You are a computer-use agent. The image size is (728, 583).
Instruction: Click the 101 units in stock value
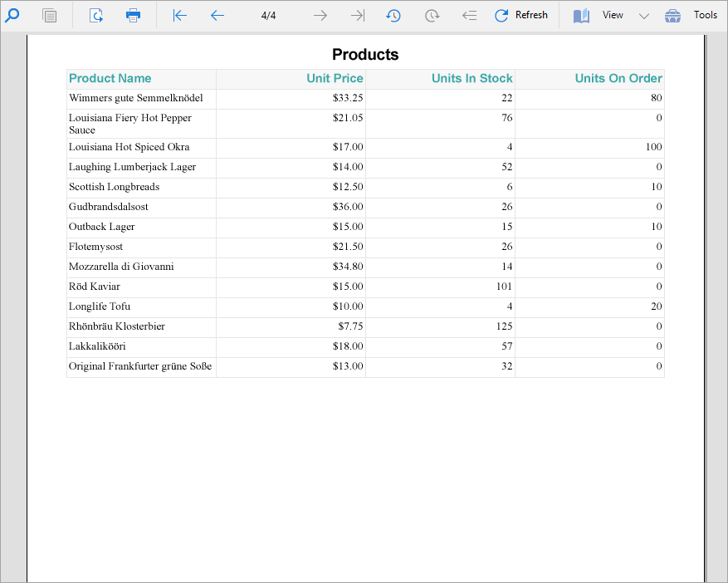click(504, 287)
